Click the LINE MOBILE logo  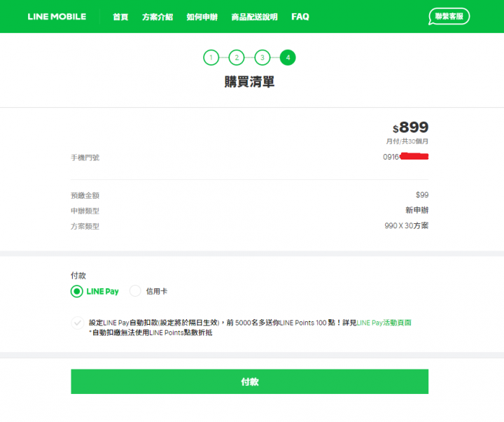click(x=57, y=17)
